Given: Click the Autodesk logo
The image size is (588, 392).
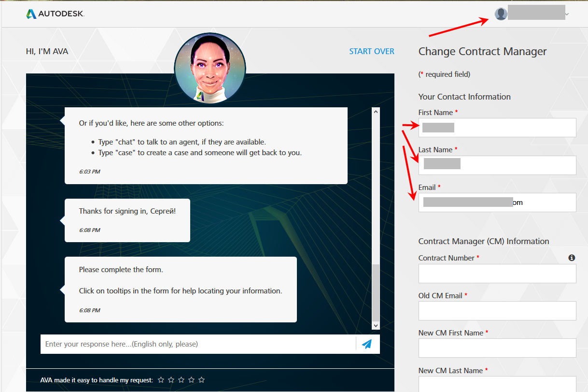Looking at the screenshot, I should pyautogui.click(x=55, y=14).
